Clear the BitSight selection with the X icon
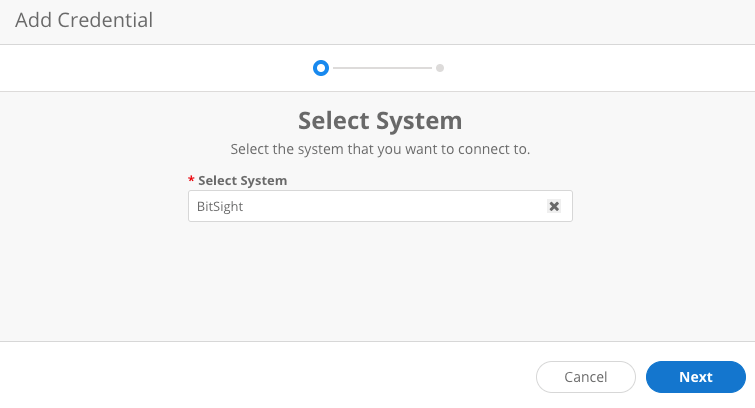The width and height of the screenshot is (755, 408). (x=554, y=206)
